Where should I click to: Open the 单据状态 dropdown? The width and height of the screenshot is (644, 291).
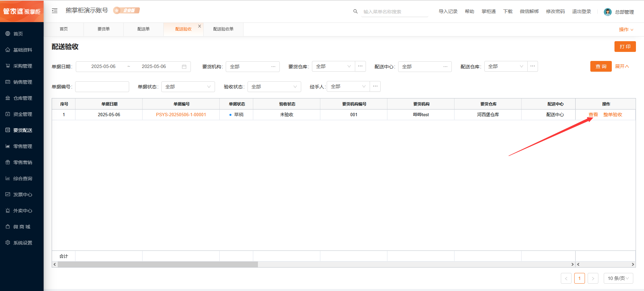[x=188, y=87]
